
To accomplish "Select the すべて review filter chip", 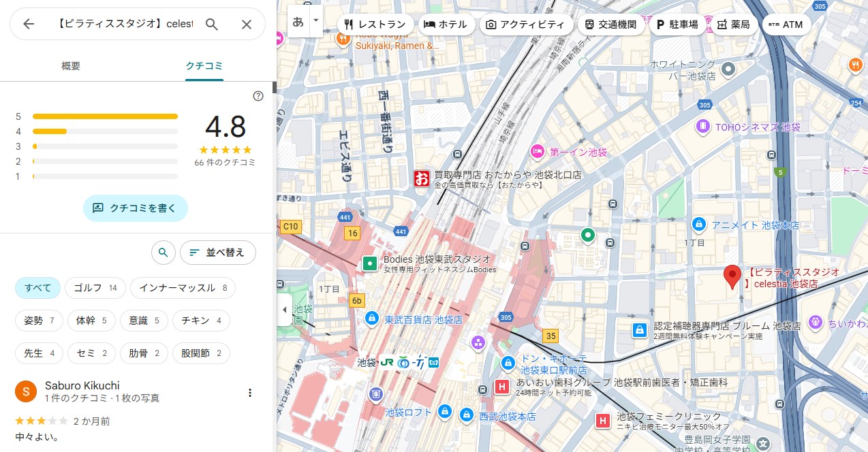I will tap(38, 288).
